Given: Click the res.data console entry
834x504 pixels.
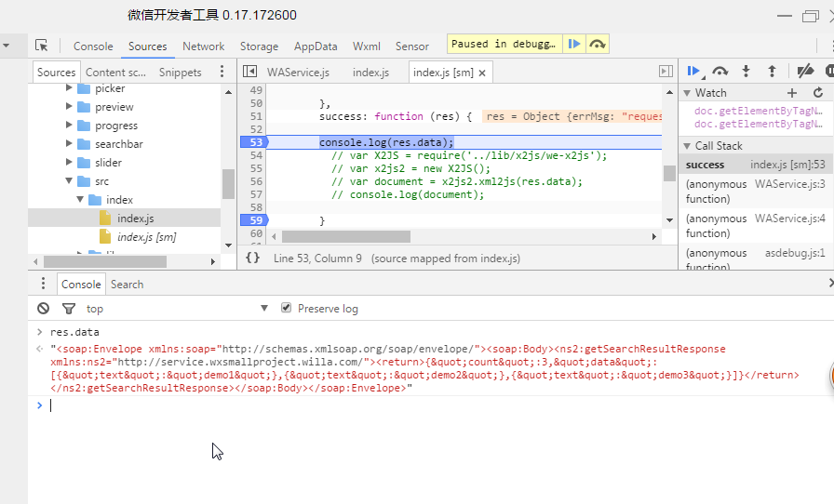Looking at the screenshot, I should 74,332.
